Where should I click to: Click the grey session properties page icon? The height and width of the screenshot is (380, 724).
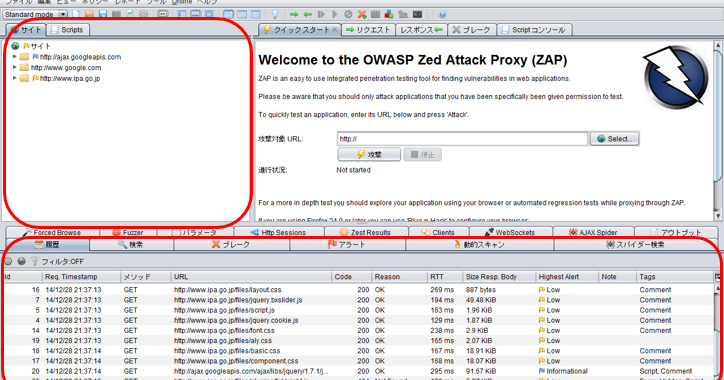[x=130, y=14]
